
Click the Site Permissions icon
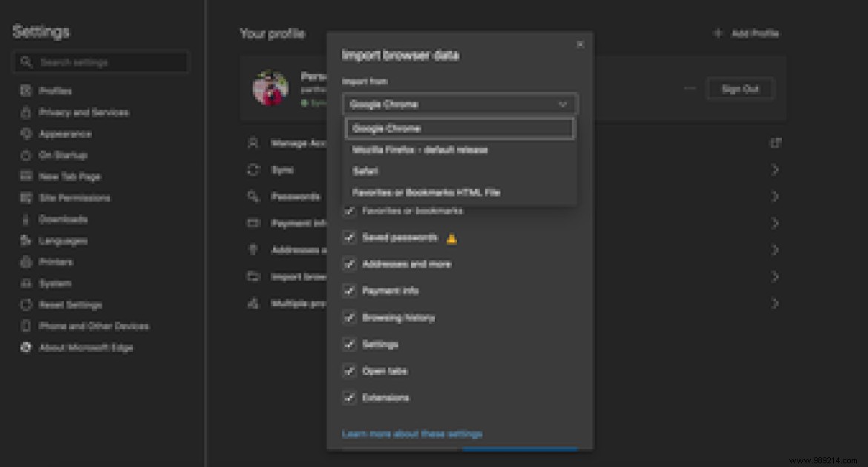pos(25,197)
